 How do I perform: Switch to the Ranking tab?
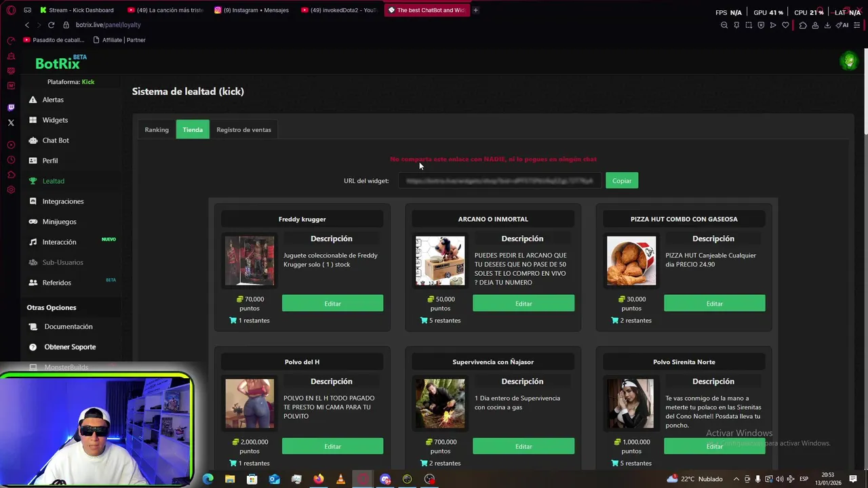click(x=157, y=129)
